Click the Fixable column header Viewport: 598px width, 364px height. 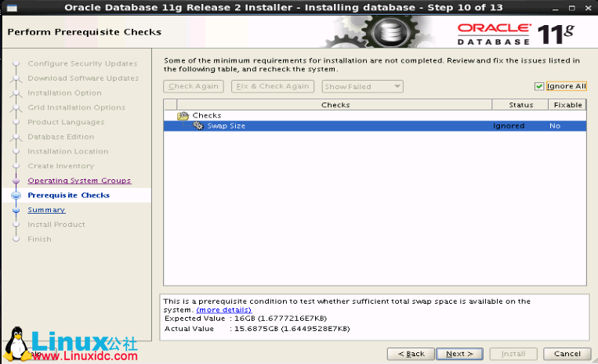(567, 105)
